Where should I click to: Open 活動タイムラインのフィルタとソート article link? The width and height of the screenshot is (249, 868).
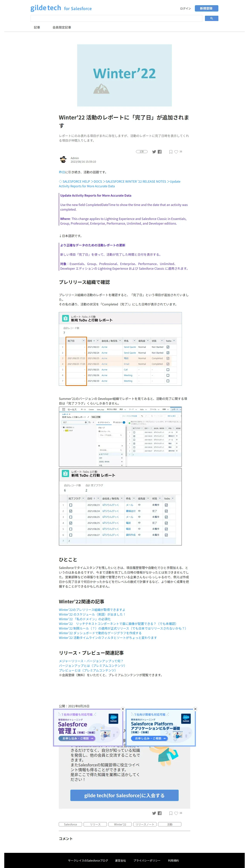click(108, 638)
